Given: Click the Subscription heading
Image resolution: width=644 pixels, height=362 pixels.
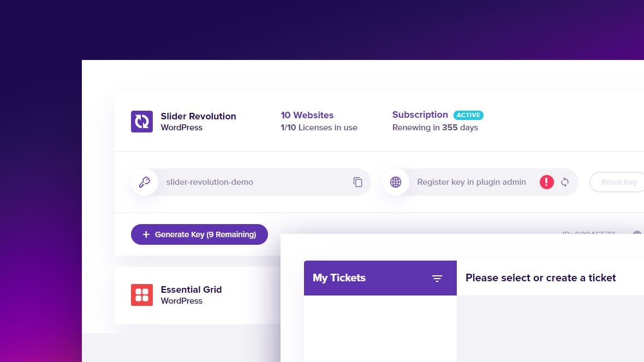Looking at the screenshot, I should tap(420, 115).
